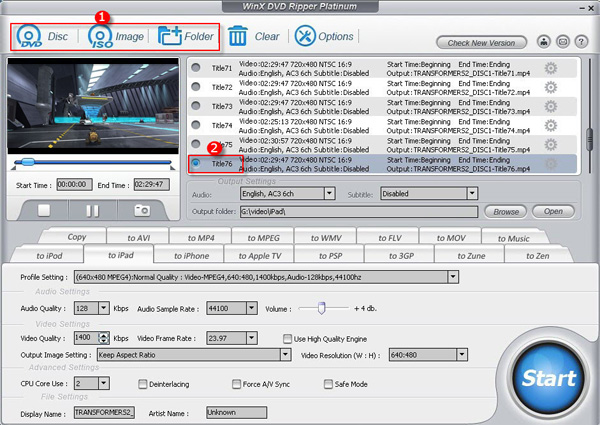
Task: Switch to the to MOV tab
Action: pos(451,238)
